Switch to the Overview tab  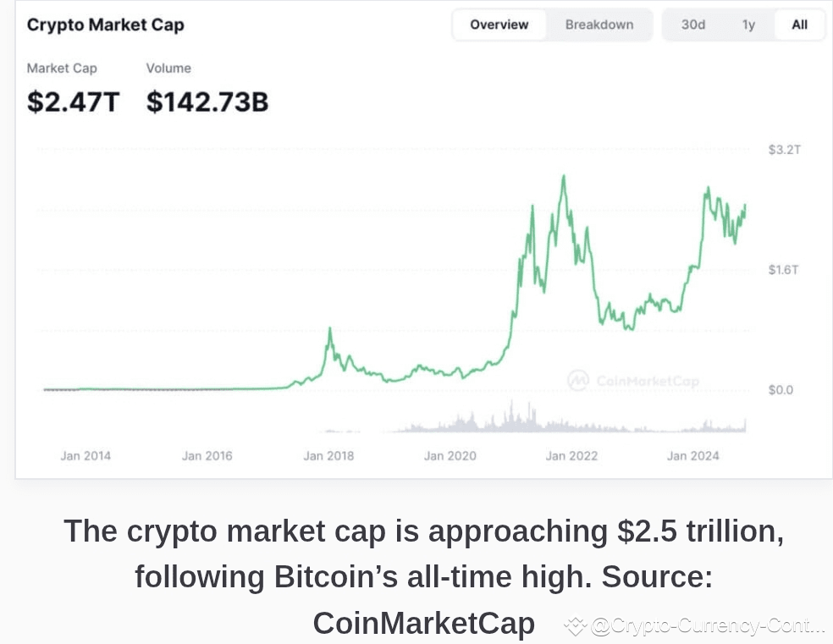[x=499, y=25]
